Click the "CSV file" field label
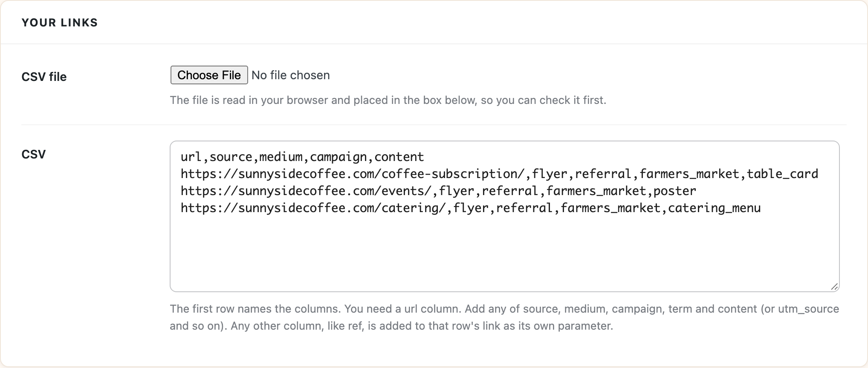The height and width of the screenshot is (368, 868). click(44, 77)
